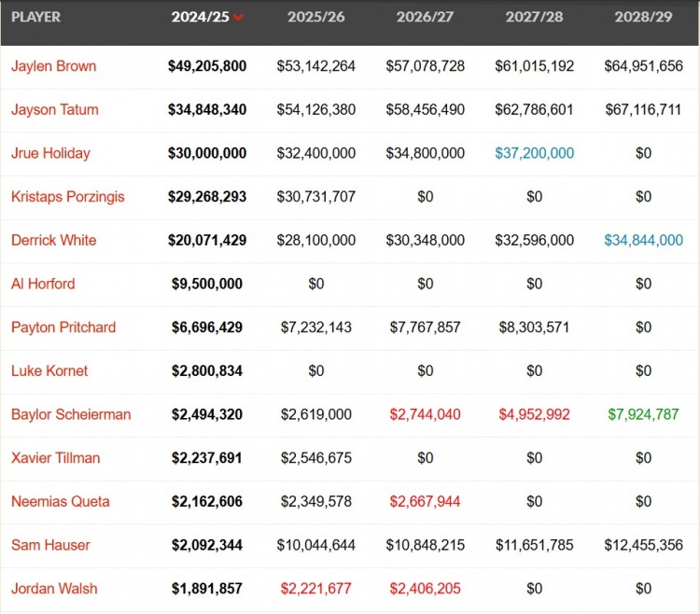
Task: Select Sam Hauser's name link
Action: pyautogui.click(x=50, y=545)
